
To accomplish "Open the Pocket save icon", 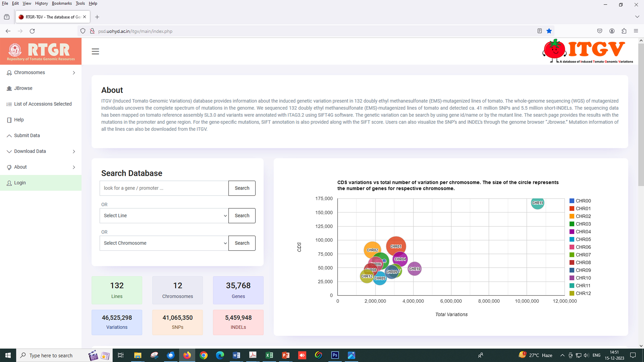I will 600,31.
